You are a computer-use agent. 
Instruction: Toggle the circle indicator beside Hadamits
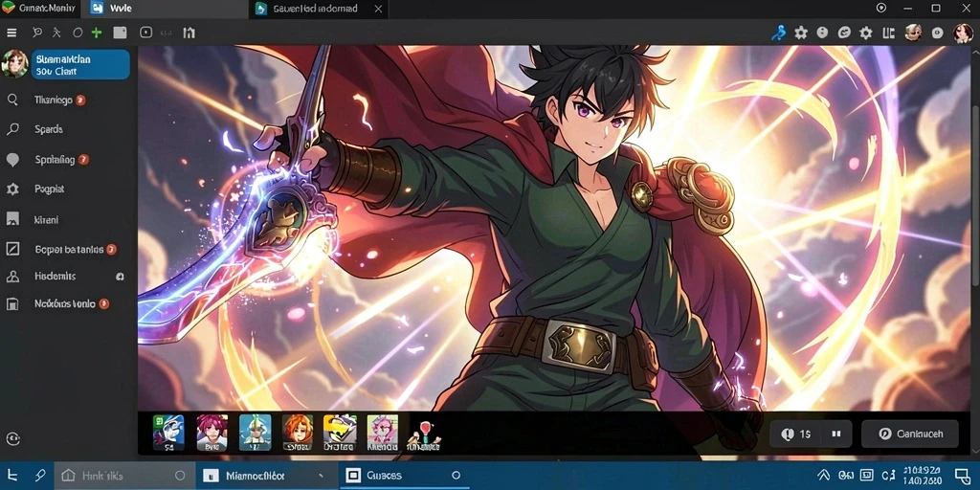point(120,277)
